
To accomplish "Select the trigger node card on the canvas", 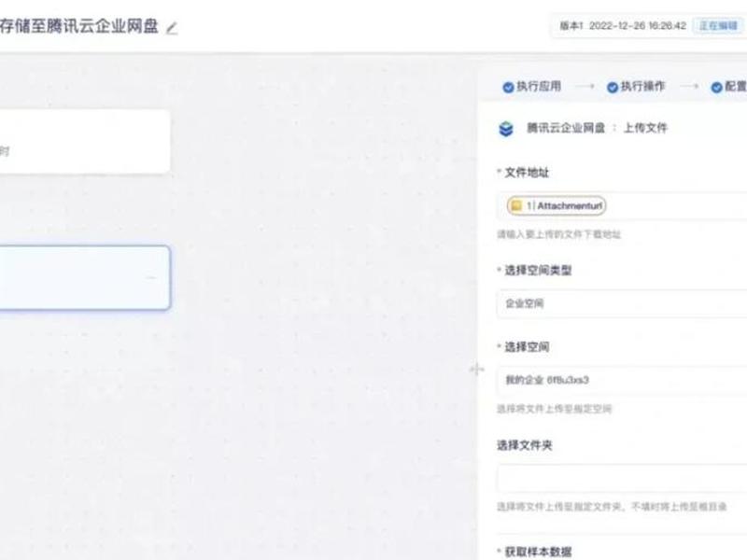I will tap(84, 142).
